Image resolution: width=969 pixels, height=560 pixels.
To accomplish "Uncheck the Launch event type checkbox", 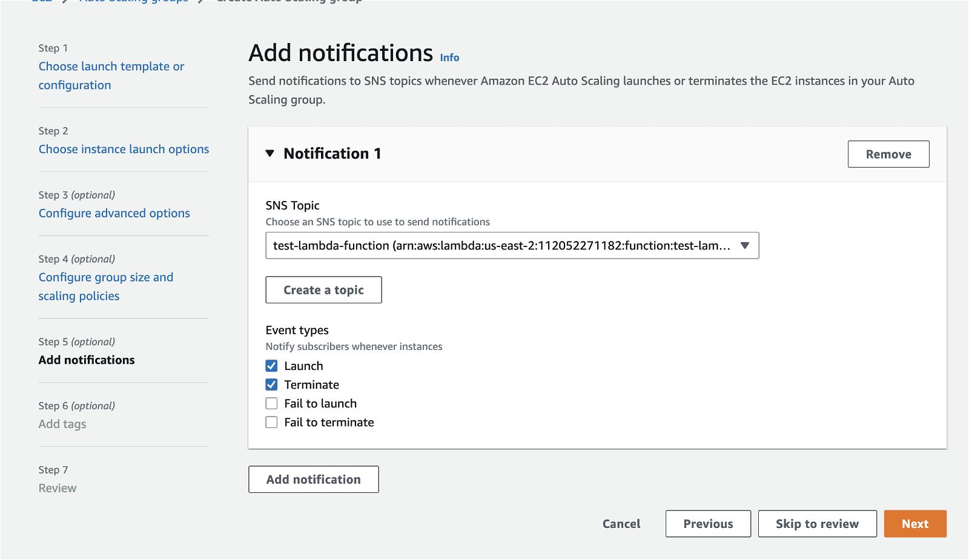I will 272,366.
